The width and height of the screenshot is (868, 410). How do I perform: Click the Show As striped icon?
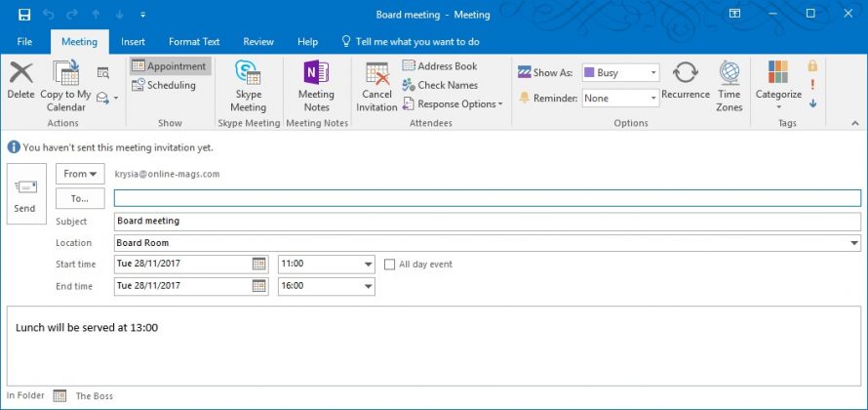tap(525, 72)
